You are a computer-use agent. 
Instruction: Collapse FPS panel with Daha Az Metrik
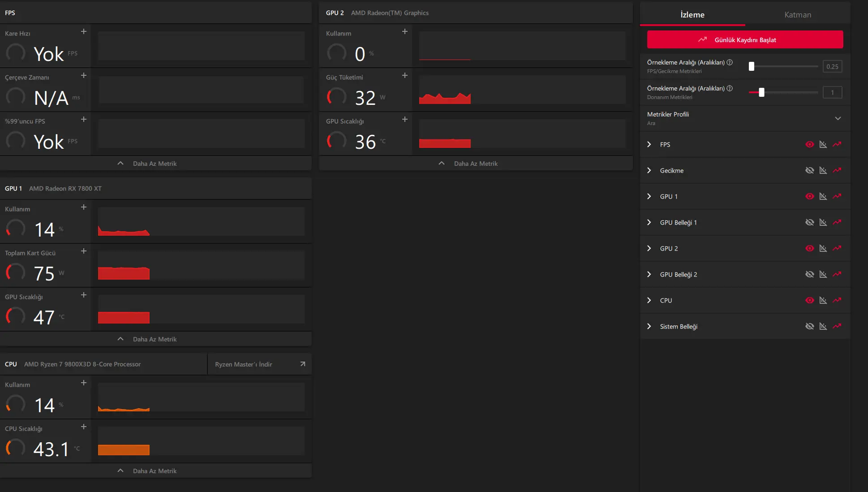point(155,164)
